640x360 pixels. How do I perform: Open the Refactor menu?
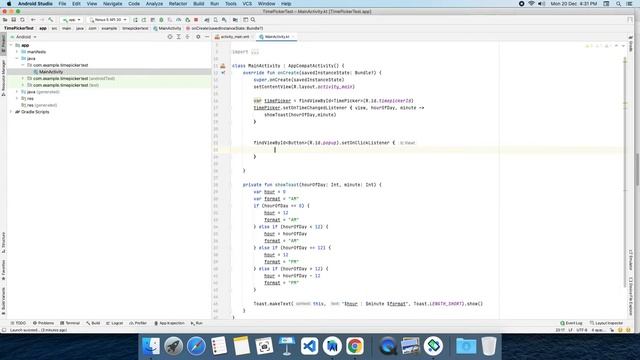(x=178, y=4)
